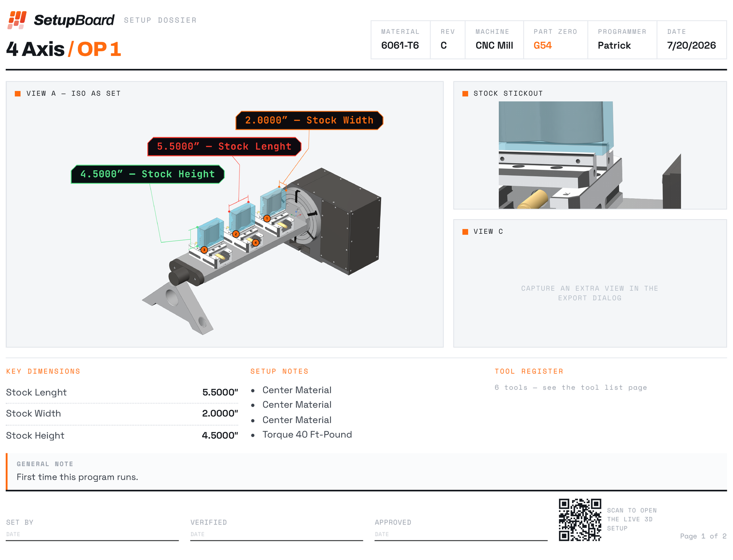Click the SetupBoard logo icon
The height and width of the screenshot is (560, 733).
point(17,20)
